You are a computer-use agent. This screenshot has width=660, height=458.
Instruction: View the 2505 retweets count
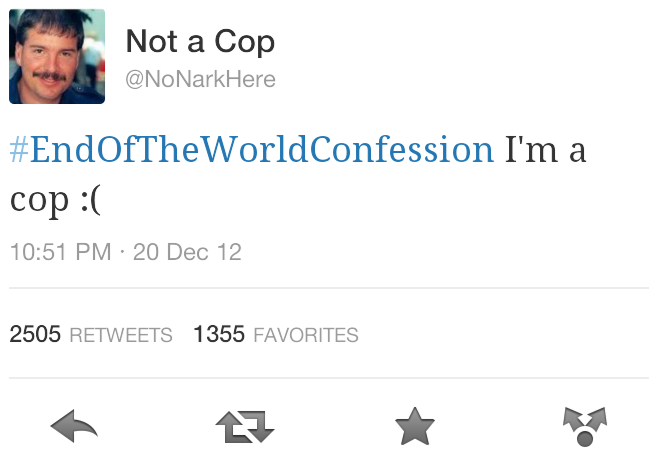pos(35,334)
